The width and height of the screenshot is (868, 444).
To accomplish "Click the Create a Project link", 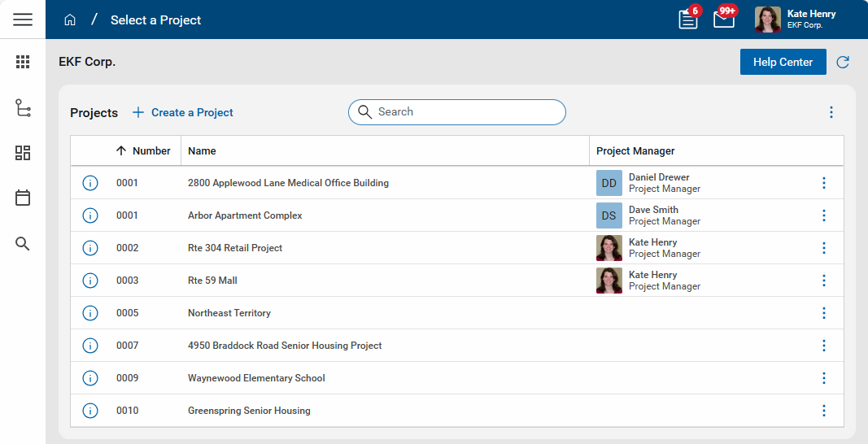I will [x=183, y=112].
